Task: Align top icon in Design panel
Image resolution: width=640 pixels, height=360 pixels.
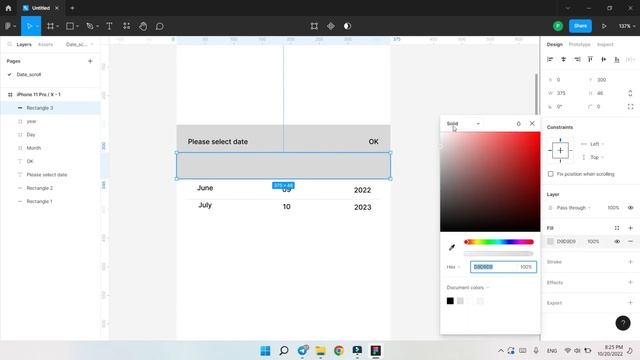Action: click(x=590, y=60)
